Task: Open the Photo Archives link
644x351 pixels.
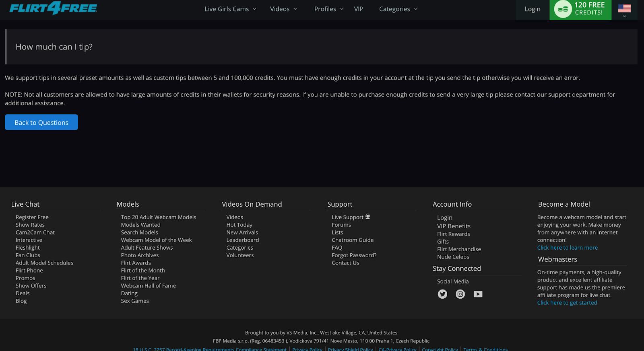Action: 140,255
